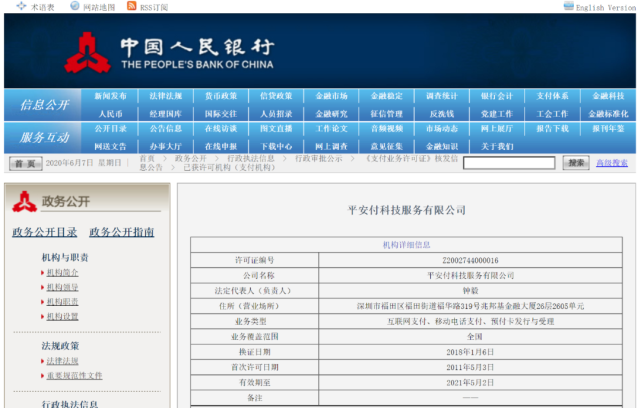Click the red emblem beside 政务公开 heading
Viewport: 641px width, 408px height.
pyautogui.click(x=25, y=202)
